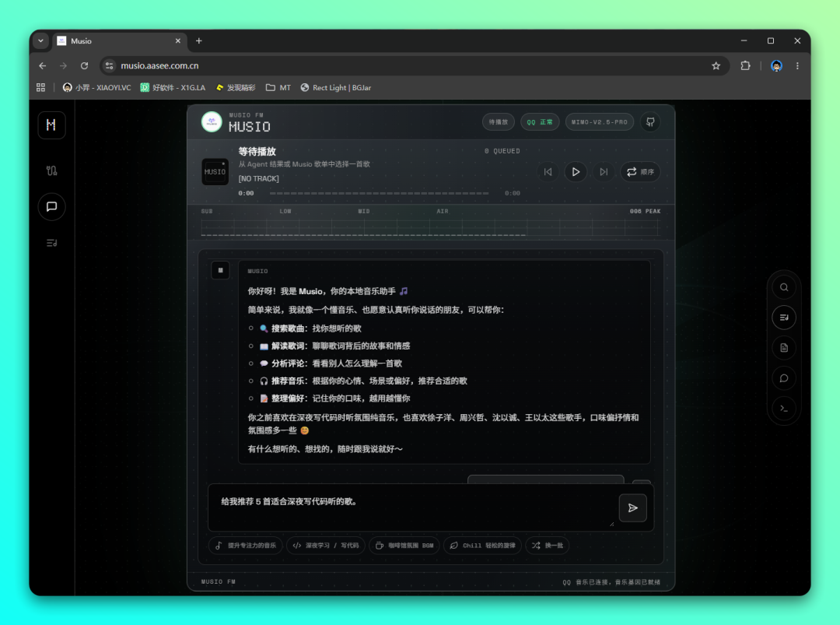Open the comment bubble icon in right toolbar
Screen dimensions: 840x625
pos(784,378)
